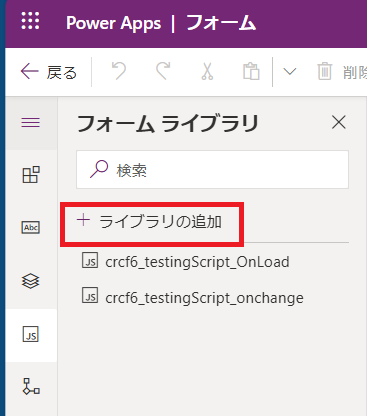
Task: Click the undo arrow icon
Action: pos(119,71)
